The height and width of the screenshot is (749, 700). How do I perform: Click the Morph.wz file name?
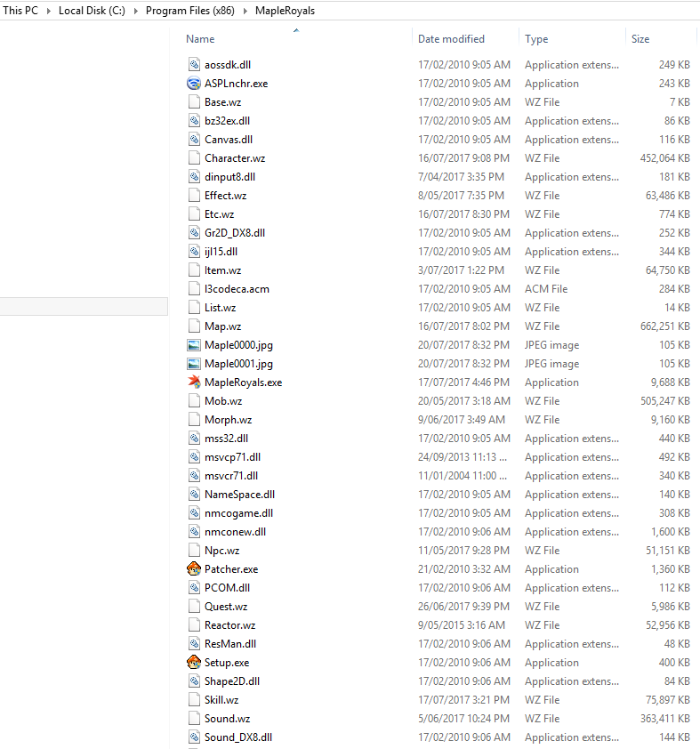229,420
